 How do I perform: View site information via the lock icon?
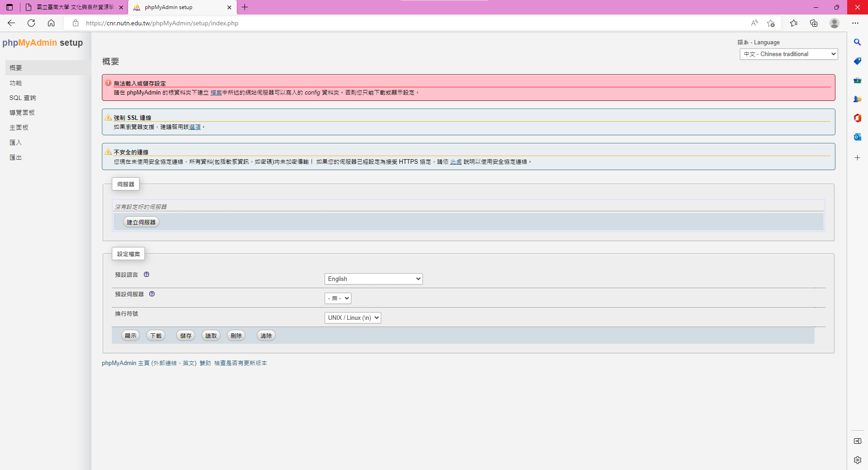(76, 23)
